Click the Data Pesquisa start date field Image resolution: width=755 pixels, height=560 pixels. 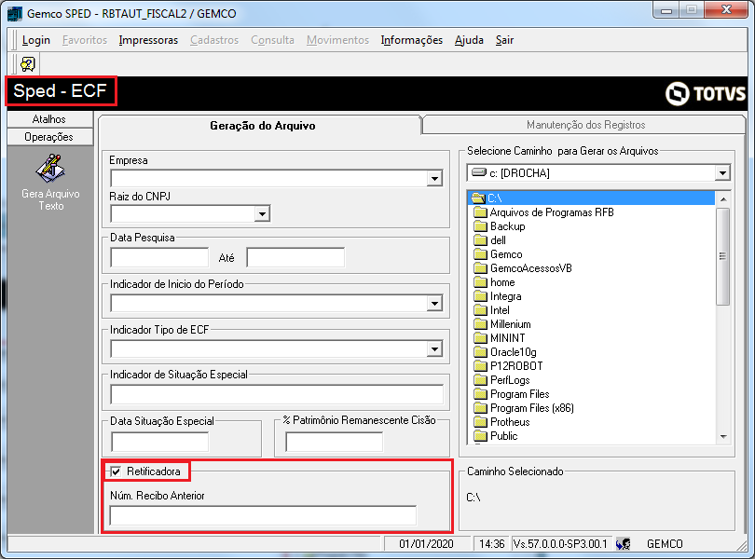(x=160, y=257)
